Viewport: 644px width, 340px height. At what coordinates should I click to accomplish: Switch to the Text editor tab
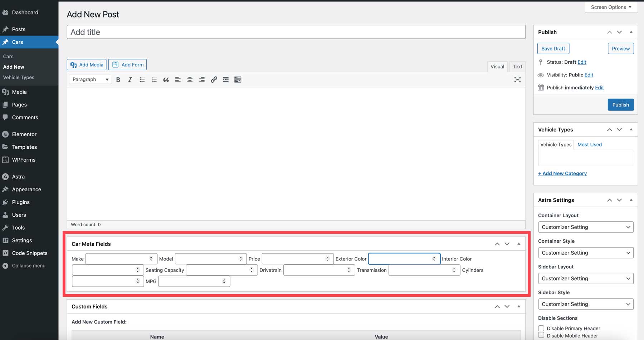pos(517,67)
